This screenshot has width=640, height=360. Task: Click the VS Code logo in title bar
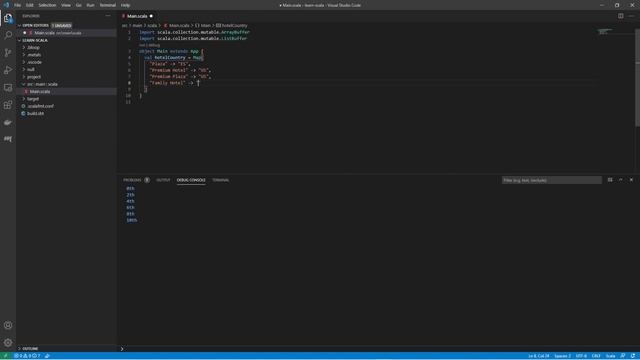6,5
